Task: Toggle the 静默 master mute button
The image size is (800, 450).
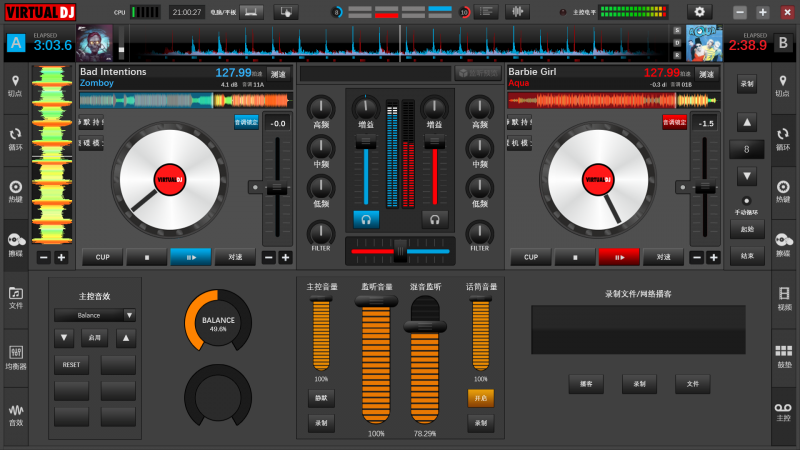Action: tap(321, 398)
